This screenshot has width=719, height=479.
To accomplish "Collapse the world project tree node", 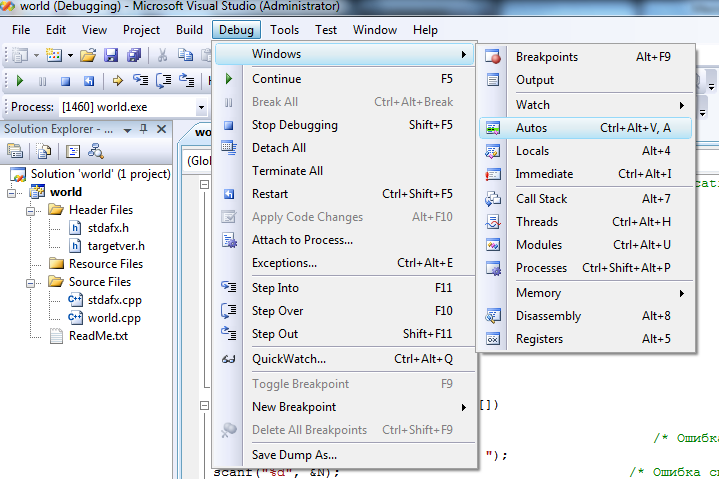I will (x=11, y=193).
